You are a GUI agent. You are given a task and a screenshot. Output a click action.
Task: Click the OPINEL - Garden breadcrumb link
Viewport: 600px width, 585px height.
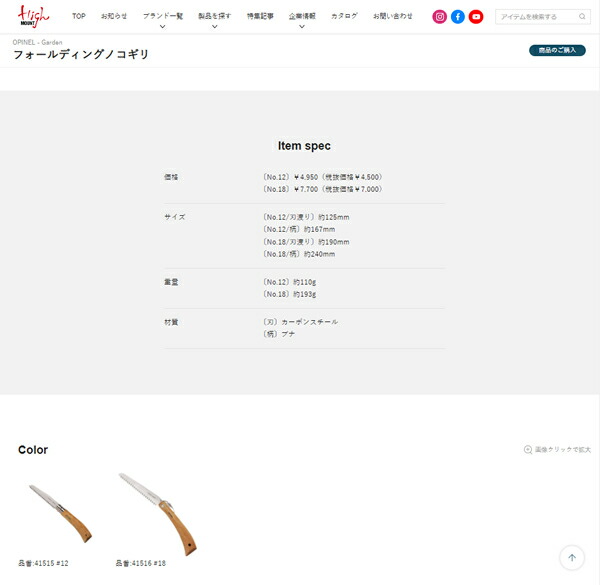coord(37,42)
